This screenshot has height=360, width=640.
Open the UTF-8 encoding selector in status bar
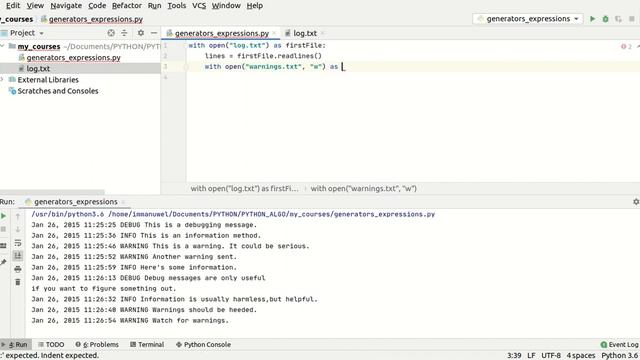551,356
